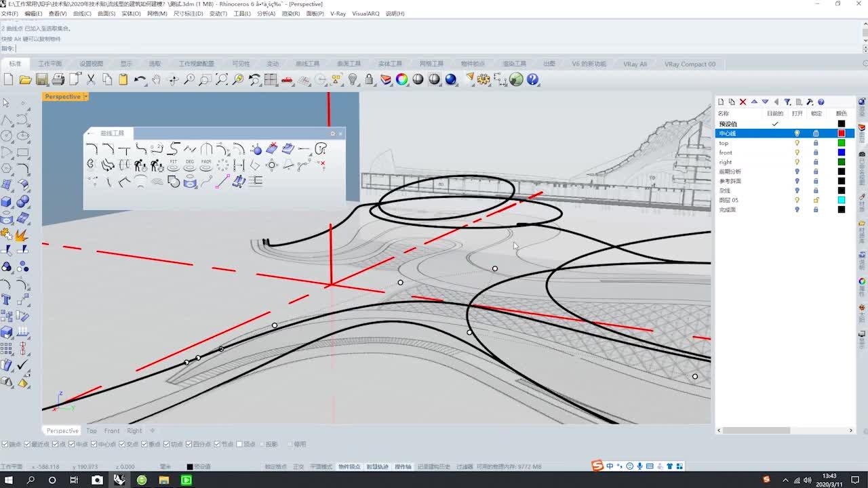
Task: Click the Paste clipboard icon
Action: 123,79
